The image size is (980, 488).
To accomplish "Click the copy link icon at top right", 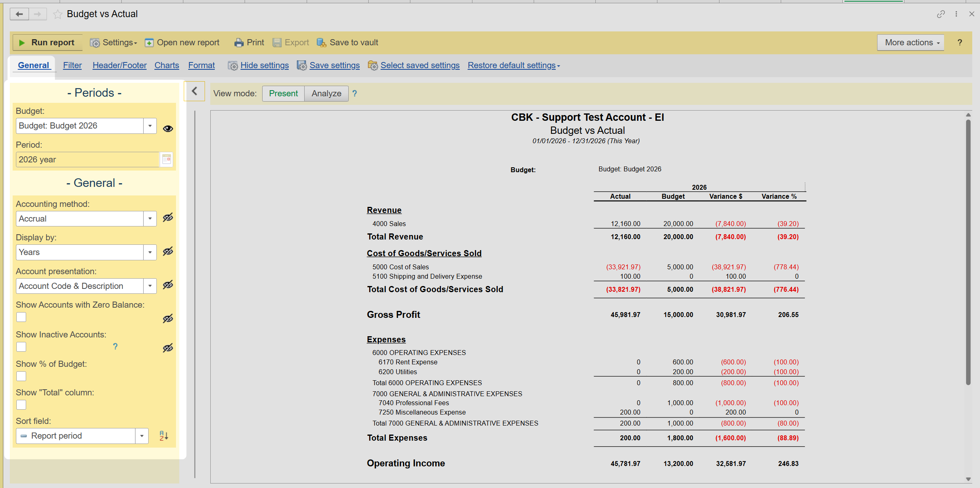I will click(x=941, y=14).
